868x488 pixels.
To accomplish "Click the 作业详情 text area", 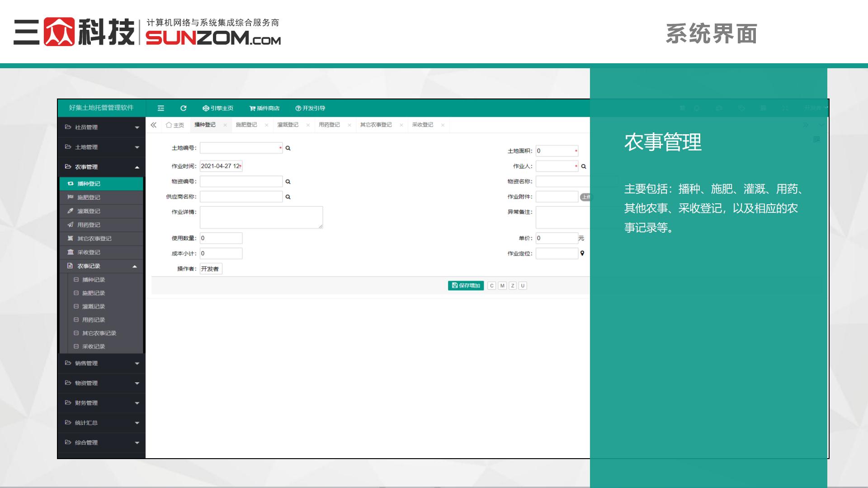I will [x=262, y=217].
